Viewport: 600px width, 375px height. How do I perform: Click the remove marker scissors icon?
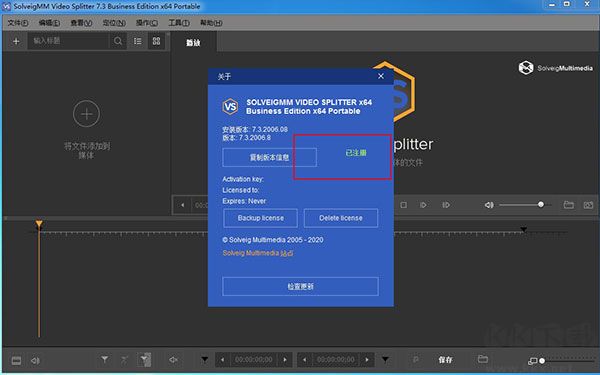pos(124,359)
